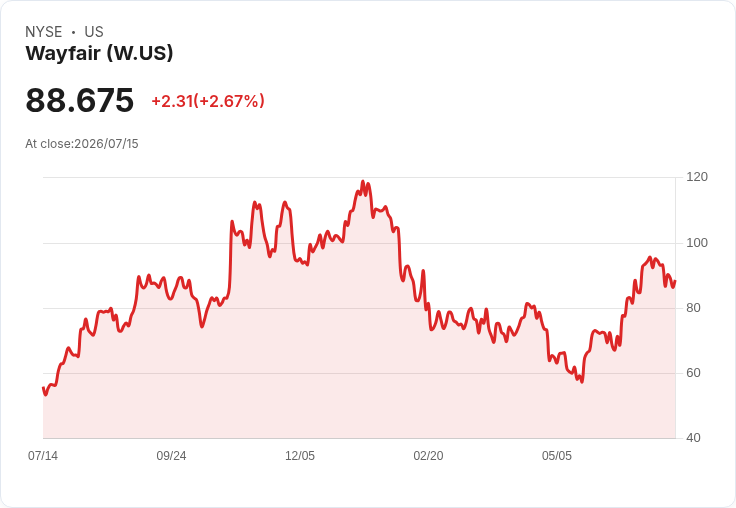The width and height of the screenshot is (736, 508).
Task: Select the 09/24 date axis label
Action: click(x=171, y=456)
